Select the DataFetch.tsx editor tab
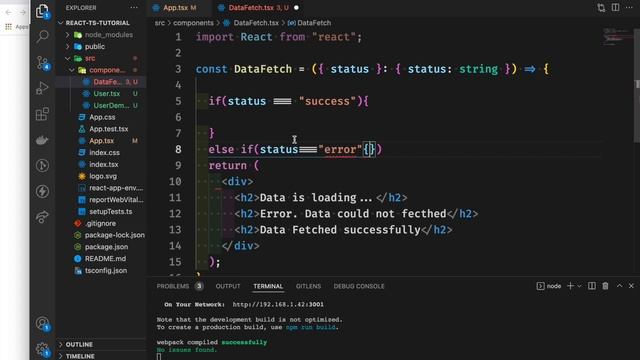640x360 pixels. [258, 8]
